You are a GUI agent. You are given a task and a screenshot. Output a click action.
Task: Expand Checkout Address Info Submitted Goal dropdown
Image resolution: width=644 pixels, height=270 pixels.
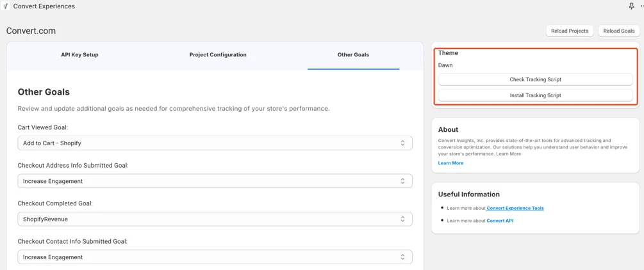pyautogui.click(x=215, y=181)
